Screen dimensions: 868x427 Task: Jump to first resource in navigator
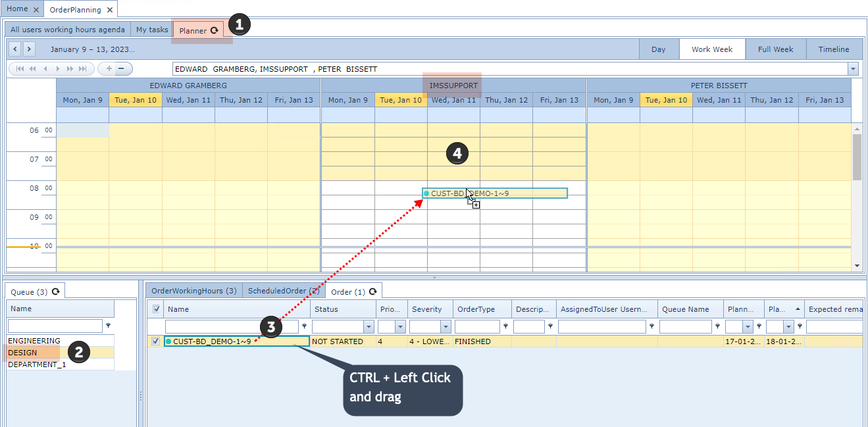pyautogui.click(x=20, y=68)
